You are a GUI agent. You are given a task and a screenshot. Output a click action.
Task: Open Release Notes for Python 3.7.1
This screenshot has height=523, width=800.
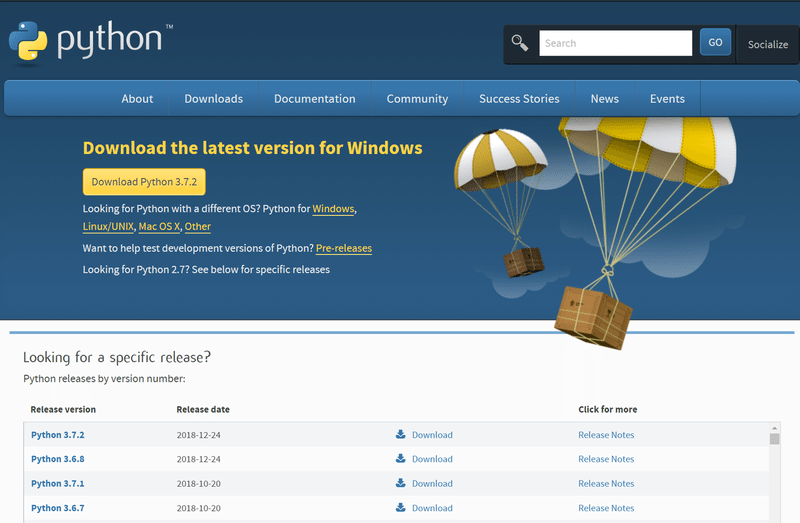[x=606, y=483]
